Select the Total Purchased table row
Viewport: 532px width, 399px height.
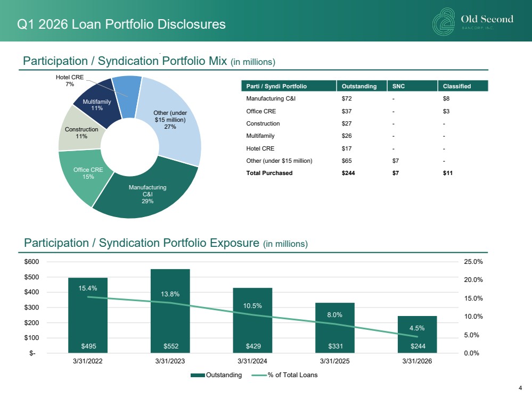[x=365, y=173]
